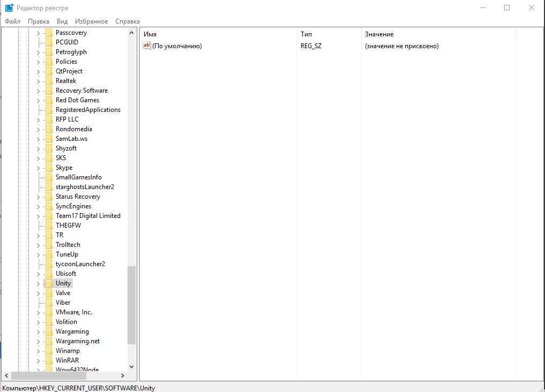Viewport: 545px width, 392px height.
Task: Click the folder icon next to WinRAR
Action: [x=49, y=360]
